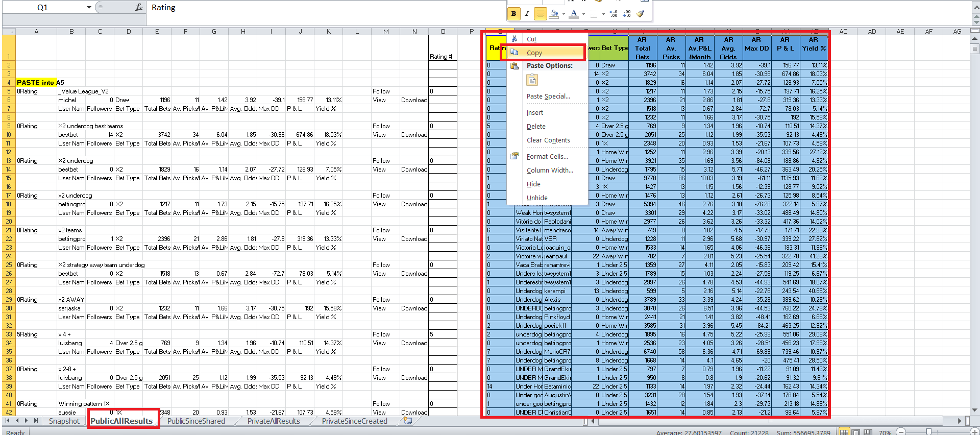The width and height of the screenshot is (980, 435).
Task: Expand the formula bar using chevron
Action: coord(976,7)
